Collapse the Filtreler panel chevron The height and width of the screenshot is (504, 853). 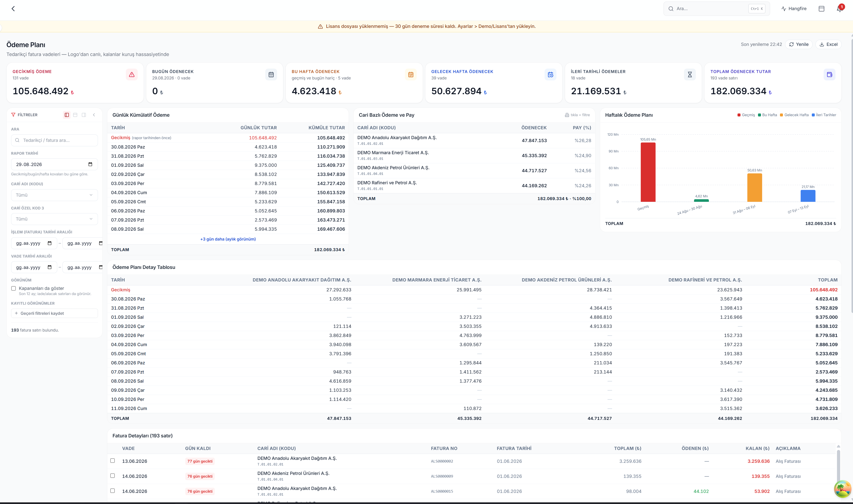(94, 115)
